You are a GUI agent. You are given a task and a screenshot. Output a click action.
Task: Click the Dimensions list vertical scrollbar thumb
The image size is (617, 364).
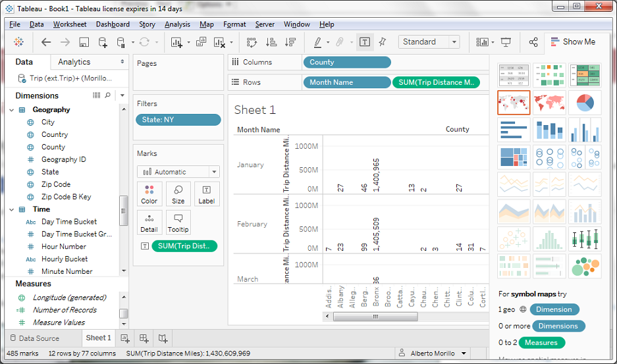click(x=124, y=211)
